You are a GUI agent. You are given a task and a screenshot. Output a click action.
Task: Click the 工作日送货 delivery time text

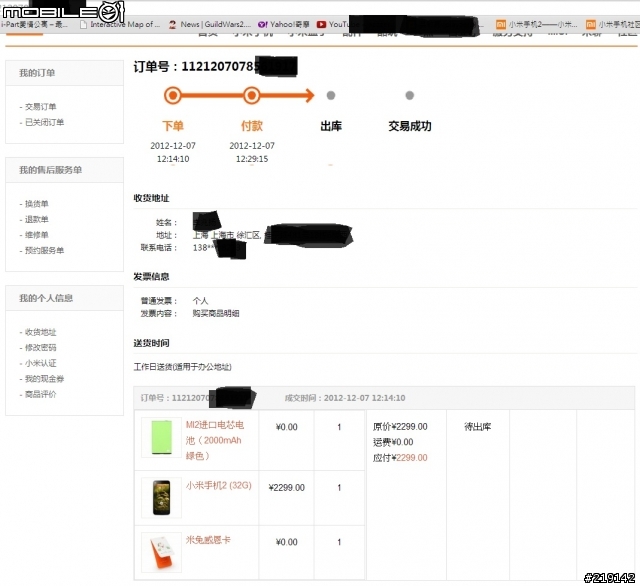point(182,367)
